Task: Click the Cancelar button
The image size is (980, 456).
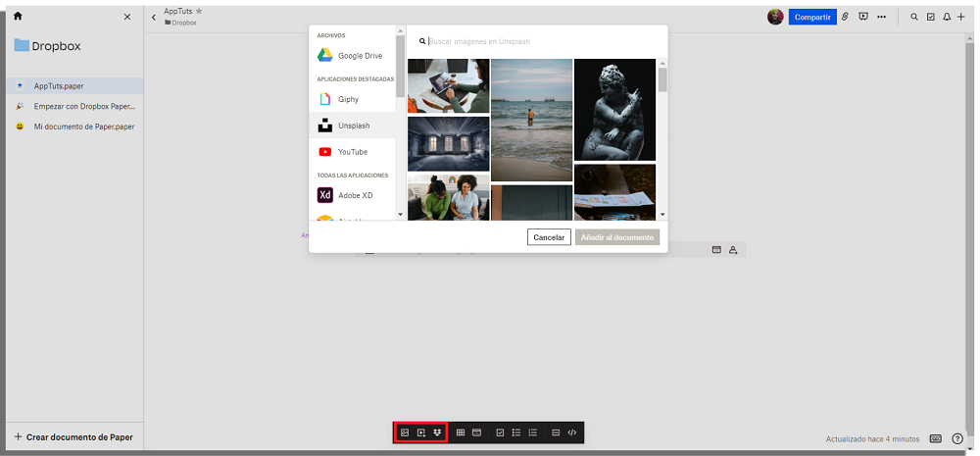Action: tap(549, 237)
